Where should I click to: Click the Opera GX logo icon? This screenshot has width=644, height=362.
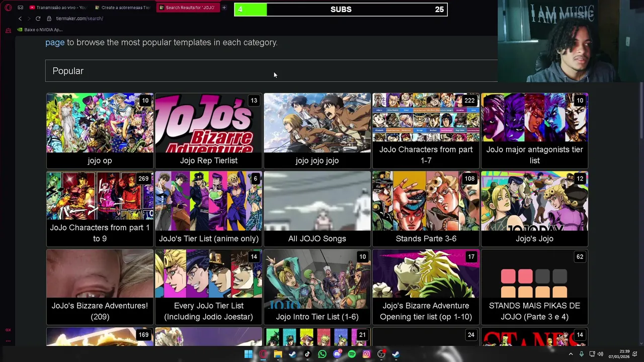[8, 8]
